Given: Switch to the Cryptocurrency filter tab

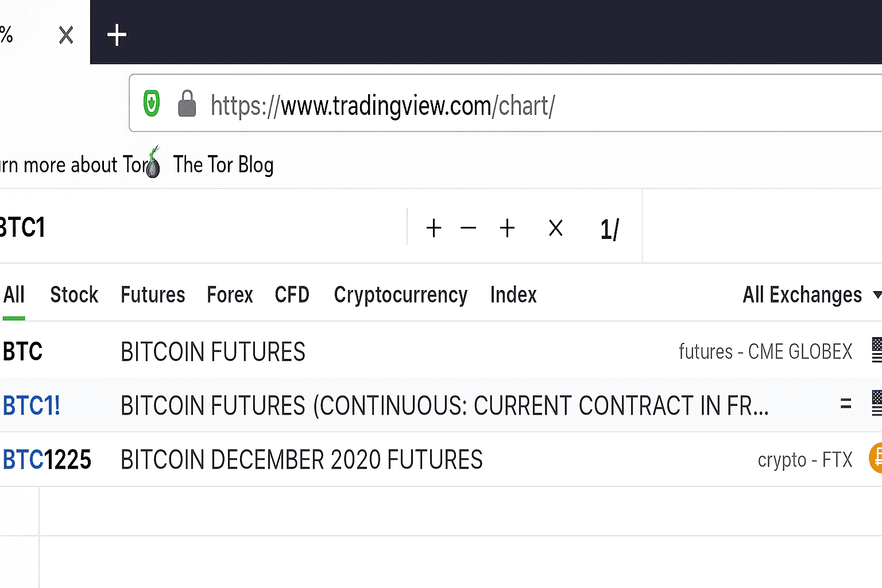Looking at the screenshot, I should [x=400, y=295].
